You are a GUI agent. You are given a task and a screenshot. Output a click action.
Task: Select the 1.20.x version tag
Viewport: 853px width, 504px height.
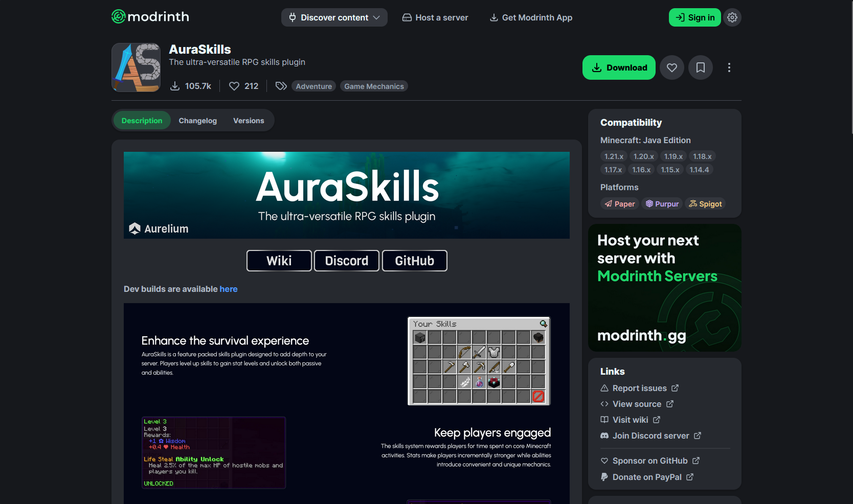[643, 156]
